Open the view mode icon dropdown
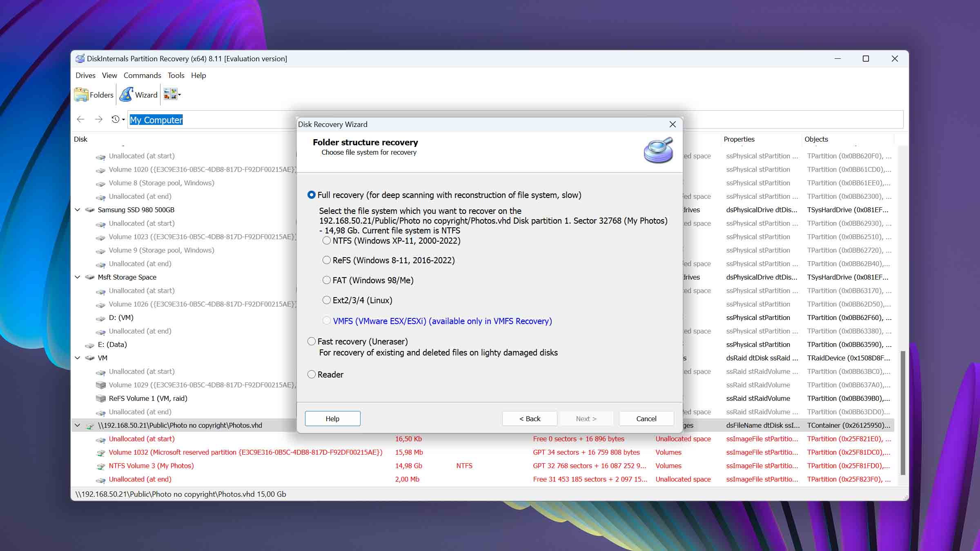Image resolution: width=980 pixels, height=551 pixels. (172, 94)
